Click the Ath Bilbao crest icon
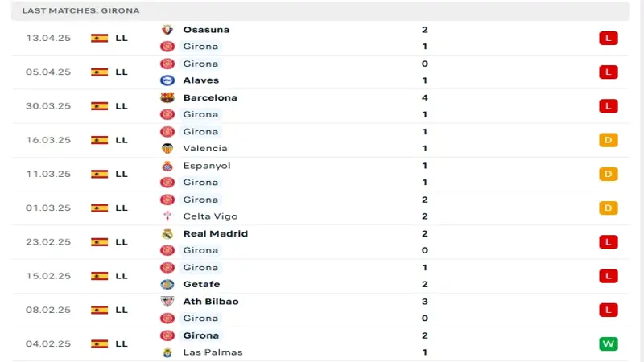644x362 pixels. tap(167, 302)
